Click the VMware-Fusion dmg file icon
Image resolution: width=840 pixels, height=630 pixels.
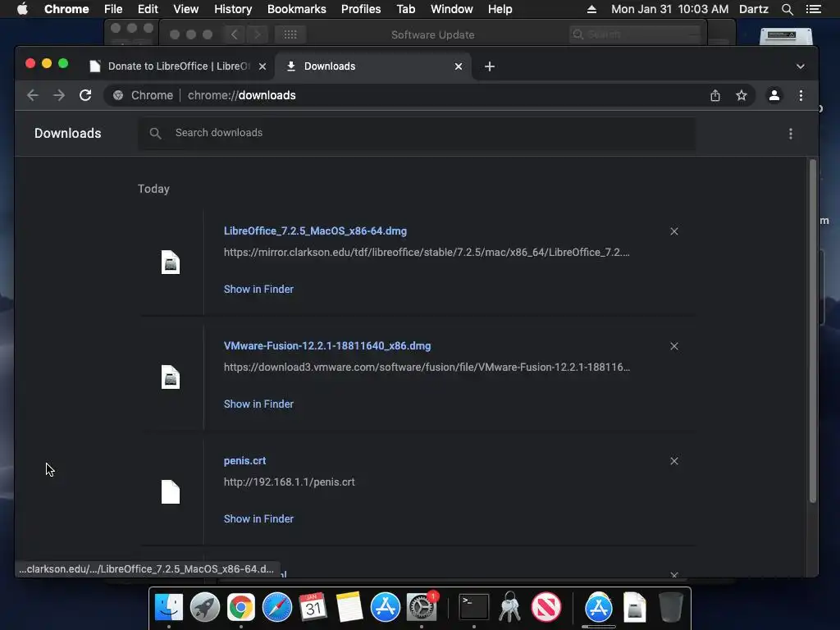(171, 377)
